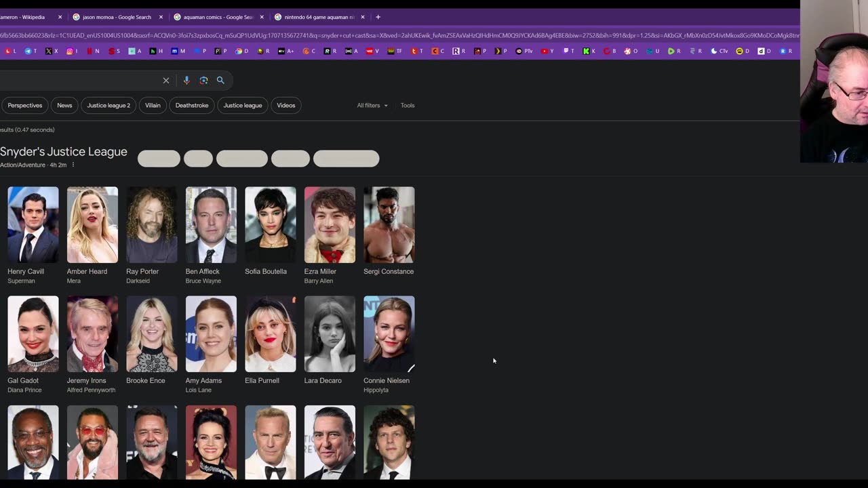Select the Perspectives filter chip

[25, 105]
